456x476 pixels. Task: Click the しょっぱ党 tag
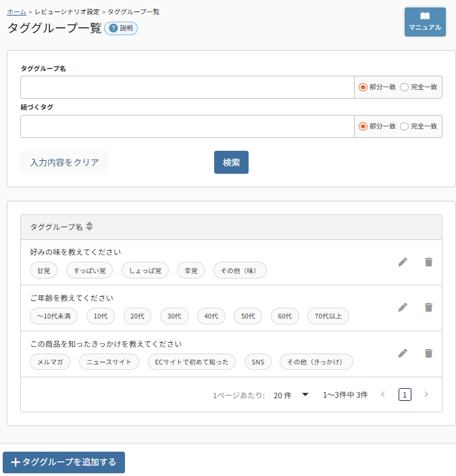(145, 270)
